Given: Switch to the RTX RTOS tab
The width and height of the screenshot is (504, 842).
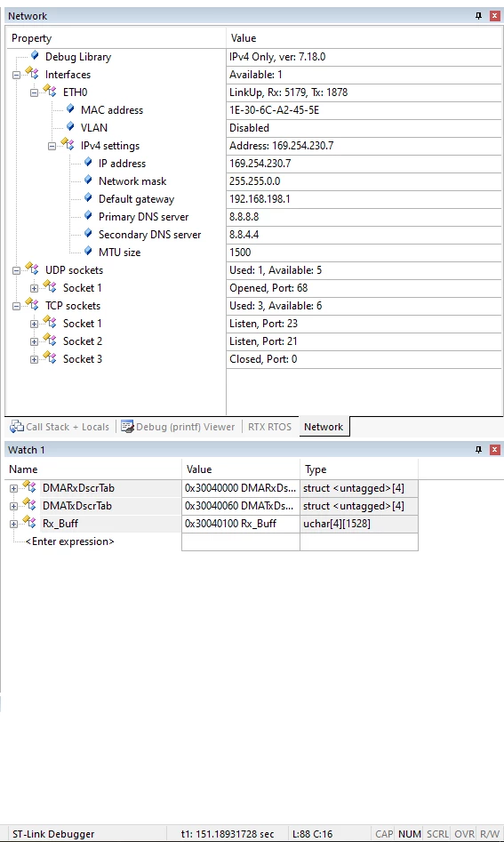Looking at the screenshot, I should pyautogui.click(x=269, y=427).
